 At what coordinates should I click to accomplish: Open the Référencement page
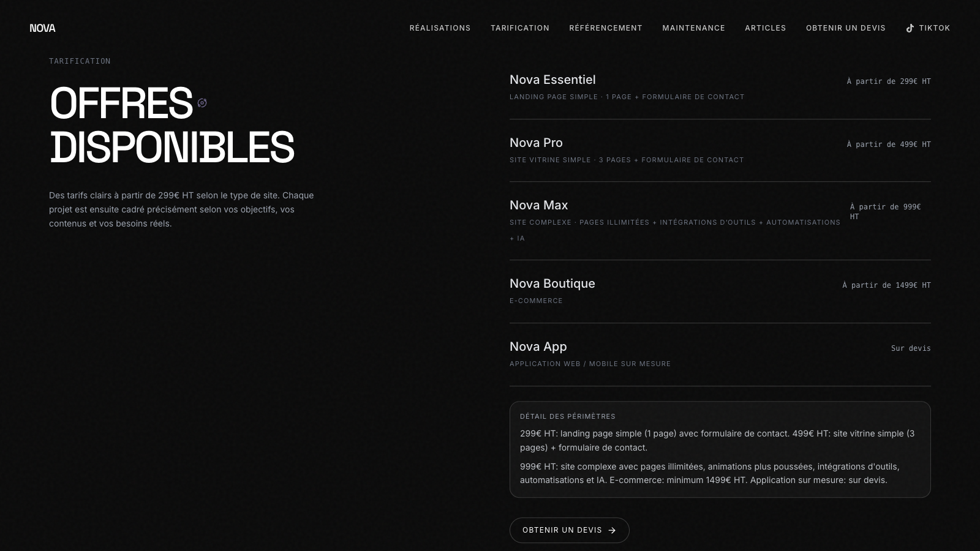pyautogui.click(x=606, y=28)
